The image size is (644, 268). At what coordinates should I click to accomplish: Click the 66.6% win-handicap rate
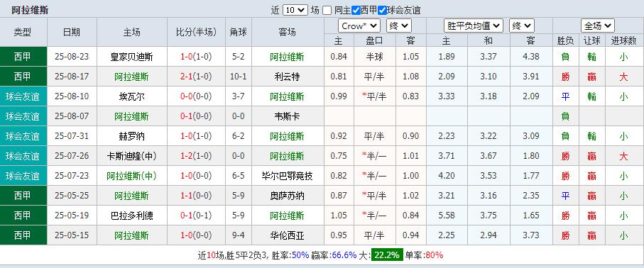coord(345,255)
